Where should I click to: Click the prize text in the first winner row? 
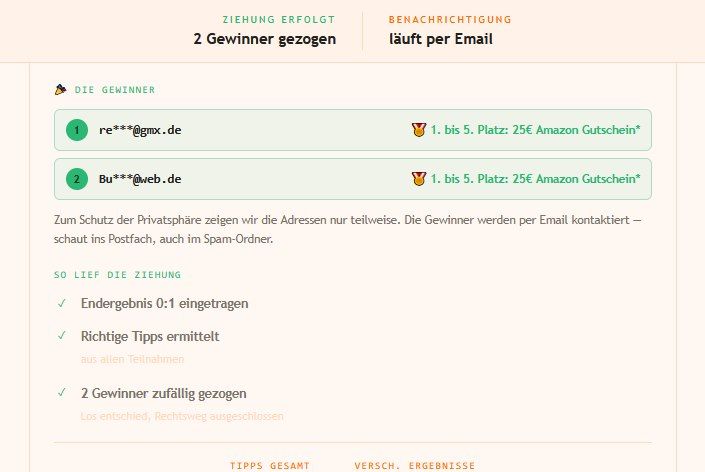535,130
